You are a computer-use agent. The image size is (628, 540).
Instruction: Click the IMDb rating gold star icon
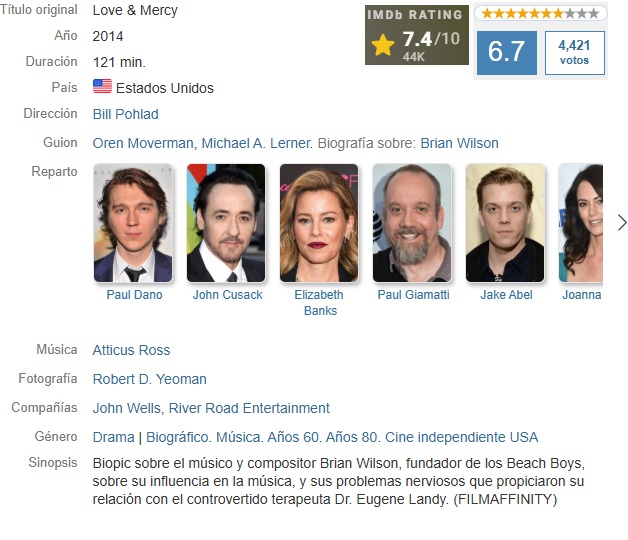(383, 45)
